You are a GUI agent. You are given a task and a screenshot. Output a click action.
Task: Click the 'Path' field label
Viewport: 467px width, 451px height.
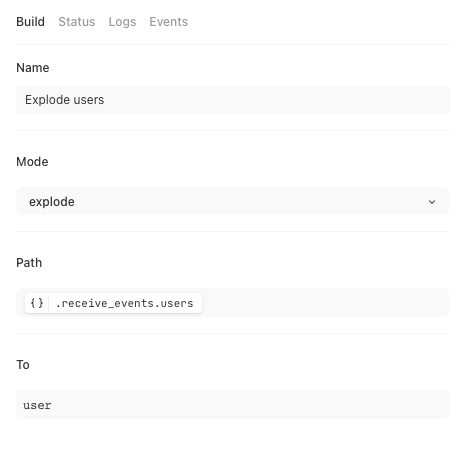pyautogui.click(x=29, y=263)
